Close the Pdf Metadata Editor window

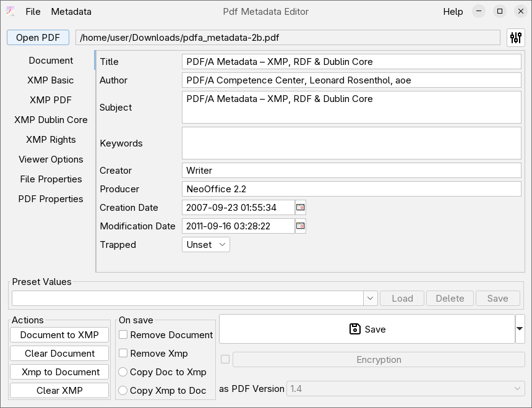520,12
